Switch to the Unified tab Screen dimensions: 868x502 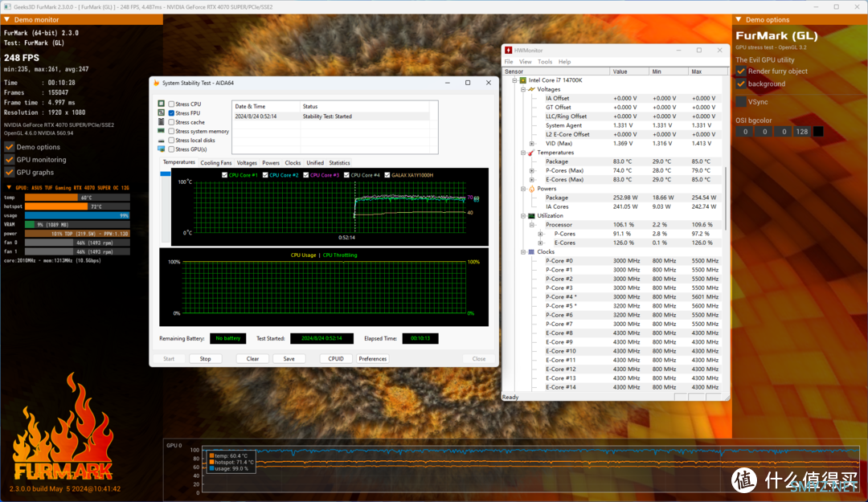coord(315,163)
